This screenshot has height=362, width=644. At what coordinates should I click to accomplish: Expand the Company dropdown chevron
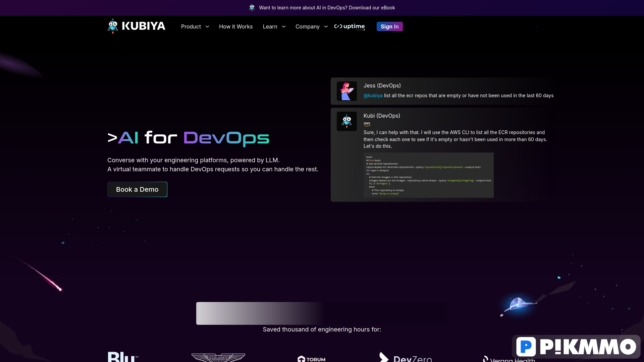pos(326,26)
